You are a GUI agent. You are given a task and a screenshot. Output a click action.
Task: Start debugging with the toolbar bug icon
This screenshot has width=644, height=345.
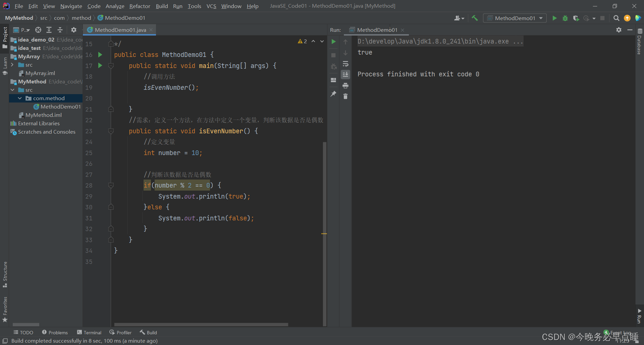(565, 18)
